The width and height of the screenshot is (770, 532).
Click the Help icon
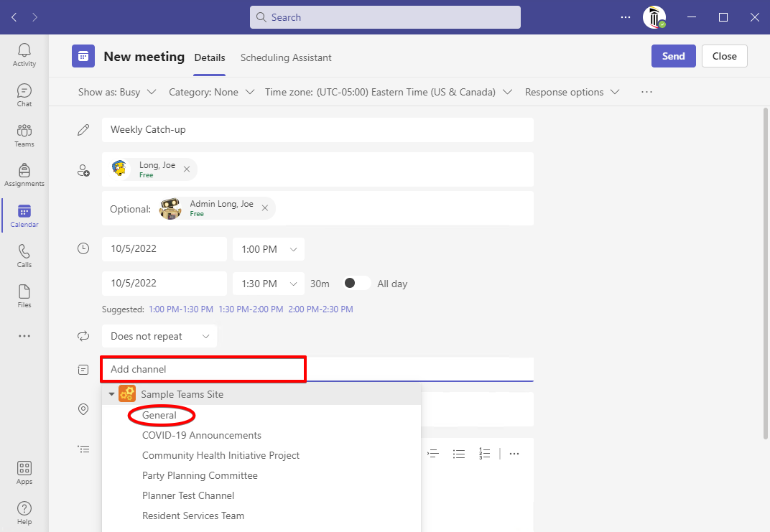(x=24, y=513)
